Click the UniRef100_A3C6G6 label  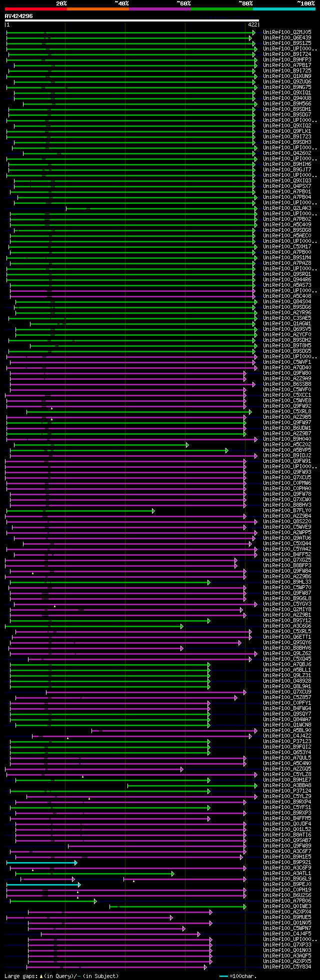(x=287, y=626)
